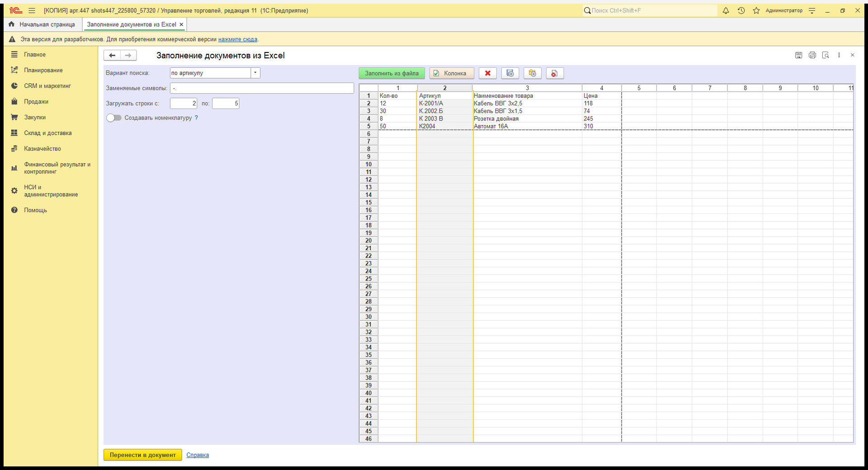Open Продажи section
This screenshot has height=470, width=868.
36,101
